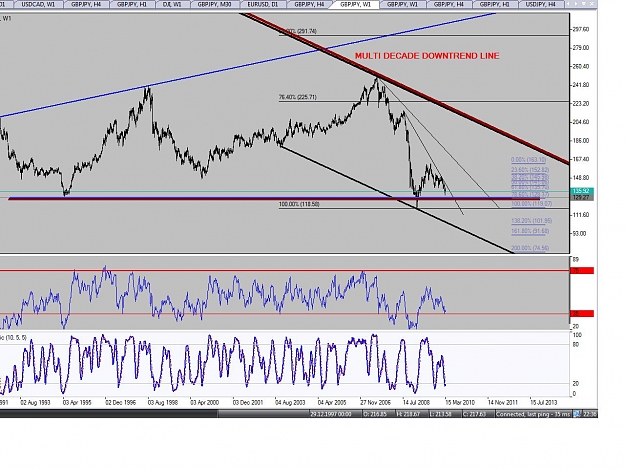Select the 138.20% (101.95) Fibonacci label
625x469 pixels.
click(x=531, y=220)
